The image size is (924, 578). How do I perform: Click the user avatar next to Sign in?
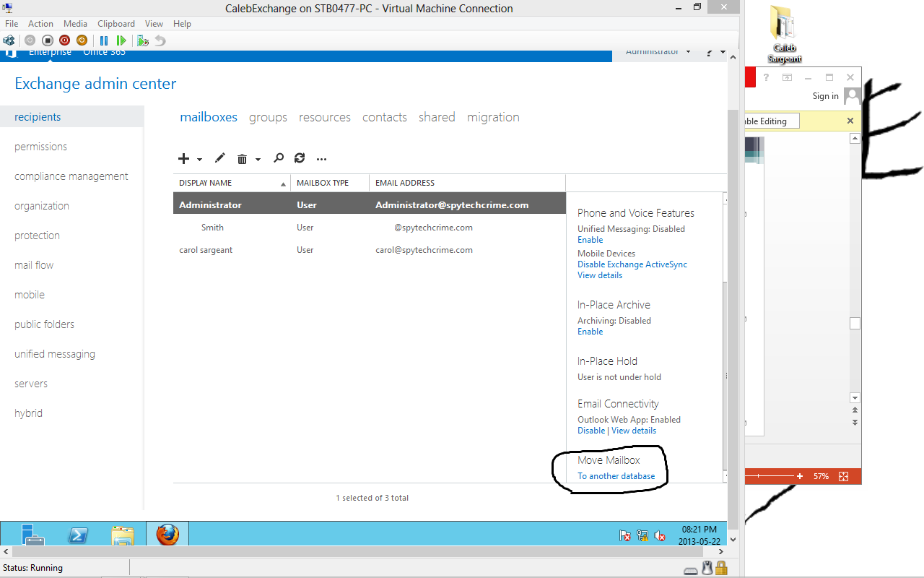(852, 96)
